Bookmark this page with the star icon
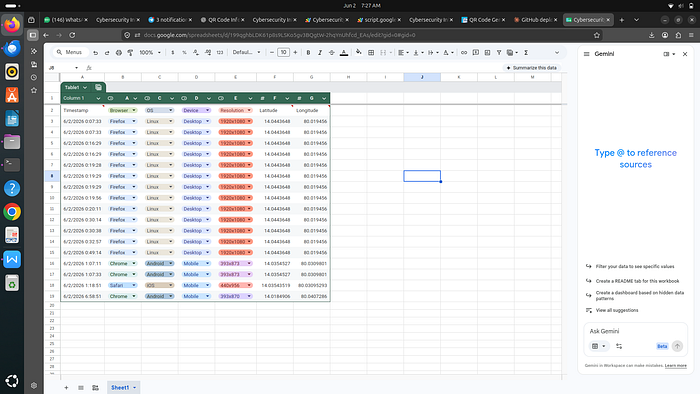Image resolution: width=700 pixels, height=394 pixels. [597, 35]
